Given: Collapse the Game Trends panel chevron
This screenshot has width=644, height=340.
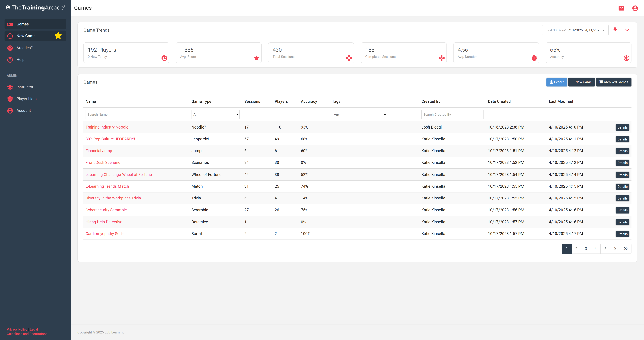Looking at the screenshot, I should (627, 30).
